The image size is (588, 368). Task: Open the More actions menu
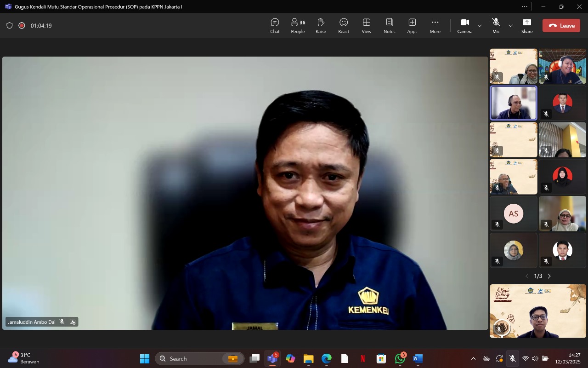pyautogui.click(x=435, y=26)
